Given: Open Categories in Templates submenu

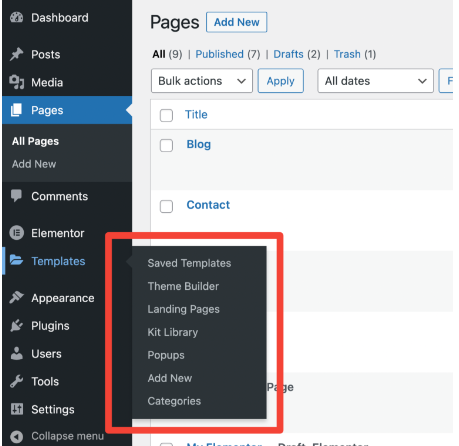Looking at the screenshot, I should [174, 401].
